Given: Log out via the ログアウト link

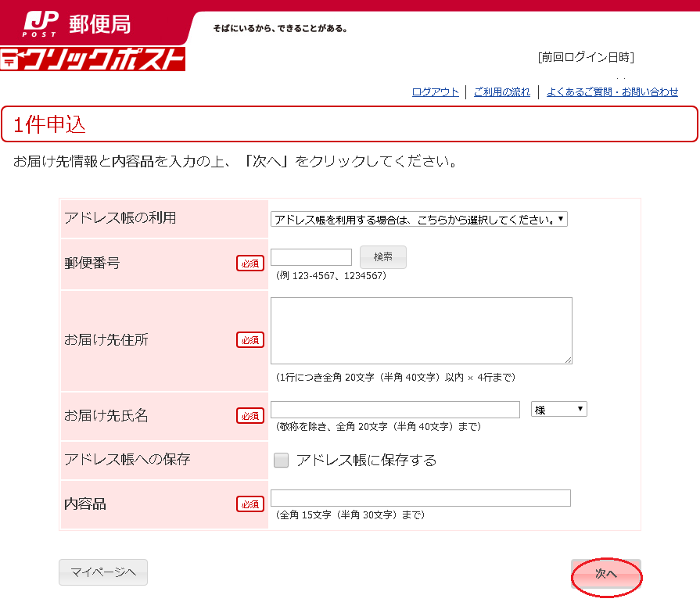Looking at the screenshot, I should [436, 92].
